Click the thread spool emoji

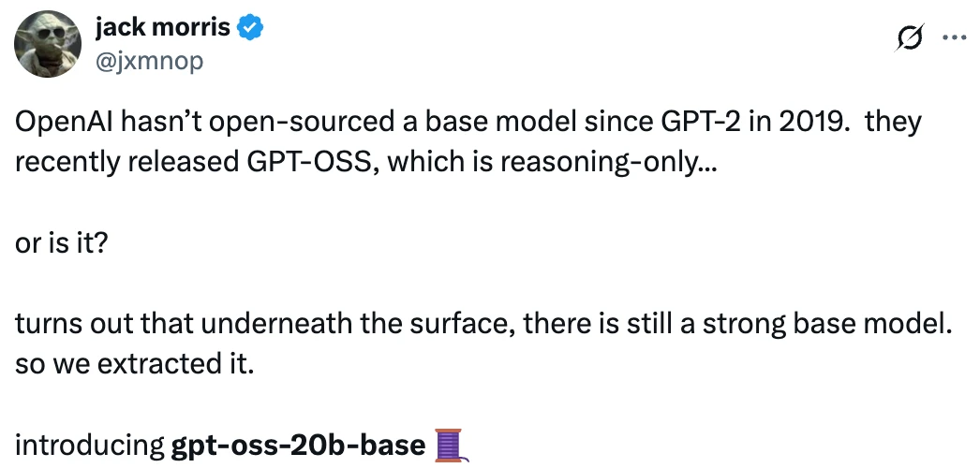click(451, 446)
